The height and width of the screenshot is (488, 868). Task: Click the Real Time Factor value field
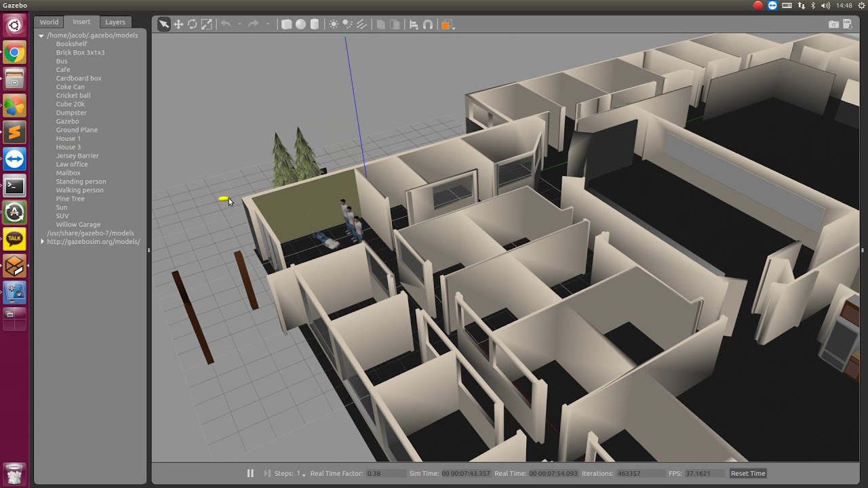point(385,473)
